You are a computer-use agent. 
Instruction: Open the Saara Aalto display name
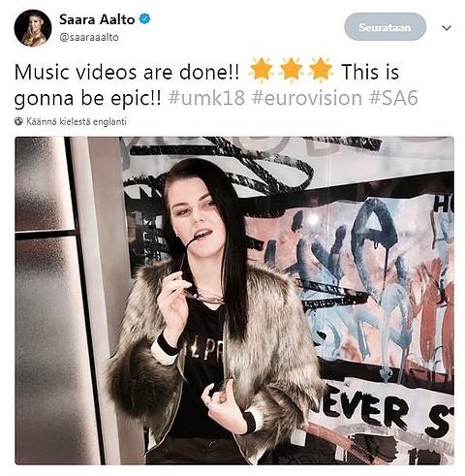[x=97, y=19]
